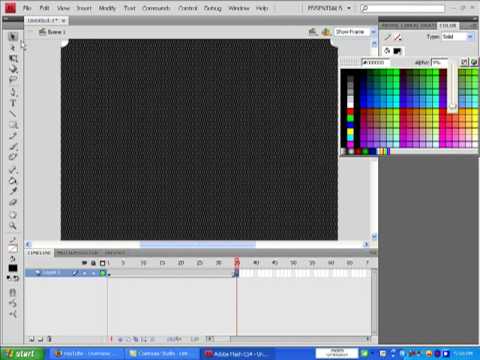Open the Color Type Solid dropdown
Viewport: 480px width, 360px height.
point(458,37)
